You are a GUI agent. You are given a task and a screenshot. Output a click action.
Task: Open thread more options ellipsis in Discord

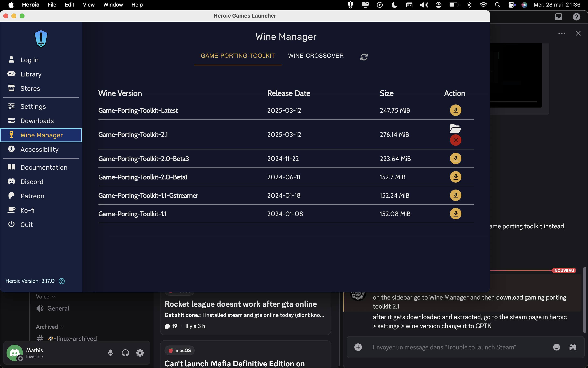(562, 33)
